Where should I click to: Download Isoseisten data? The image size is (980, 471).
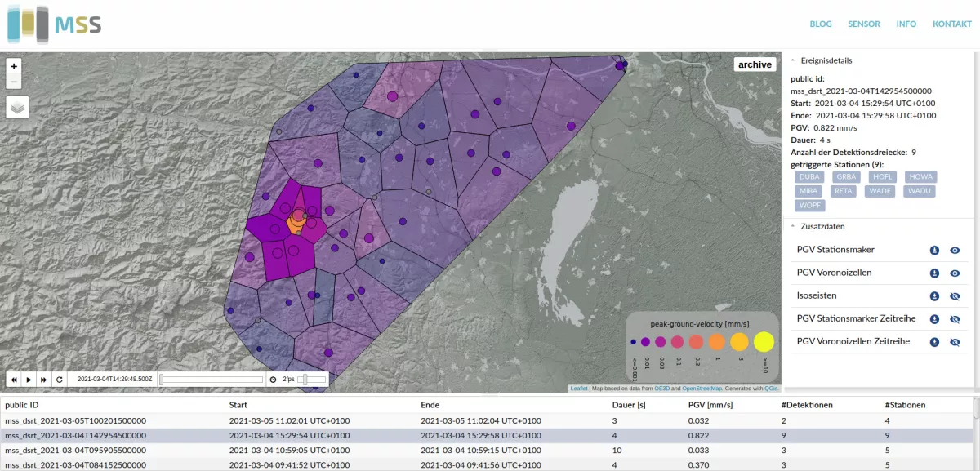[934, 296]
